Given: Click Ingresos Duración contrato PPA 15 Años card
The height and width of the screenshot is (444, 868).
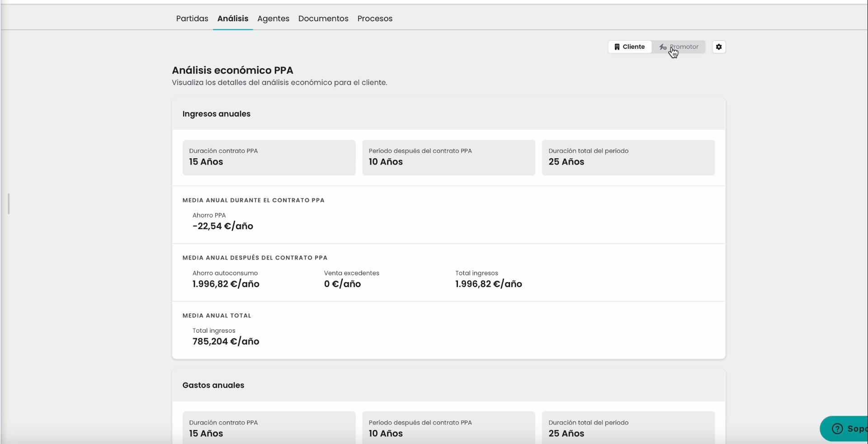Looking at the screenshot, I should 269,157.
